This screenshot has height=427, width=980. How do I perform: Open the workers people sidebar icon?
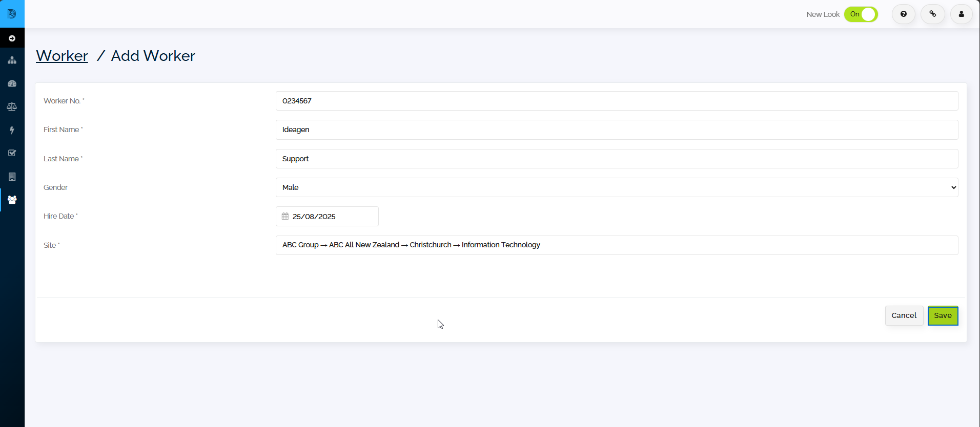click(12, 200)
